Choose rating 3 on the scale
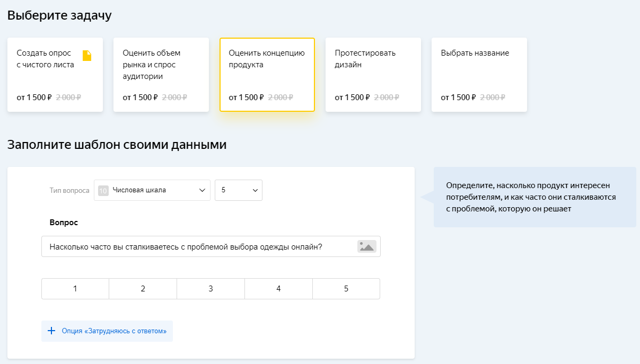This screenshot has height=364, width=640. pos(211,289)
